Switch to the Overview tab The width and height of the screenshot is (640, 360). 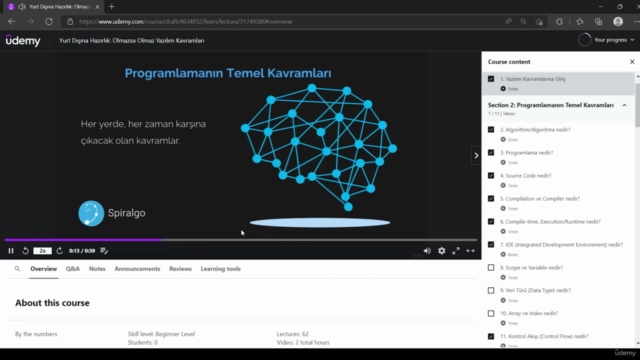pyautogui.click(x=43, y=269)
